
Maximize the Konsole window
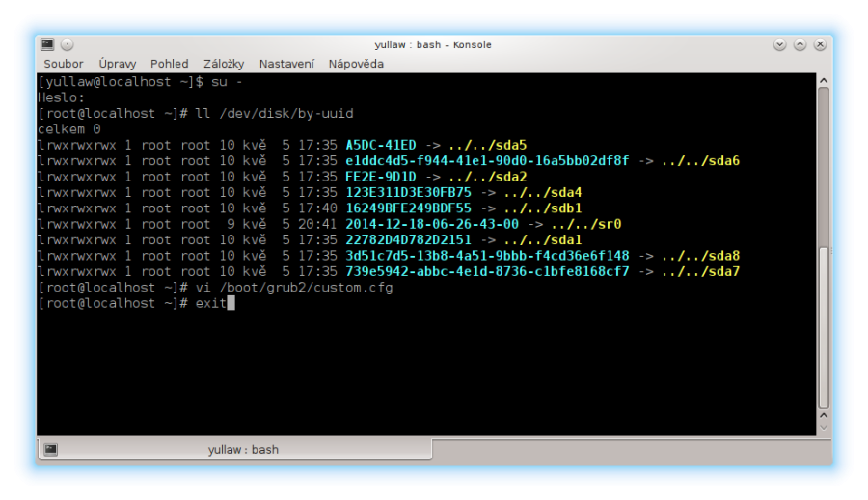click(x=800, y=44)
